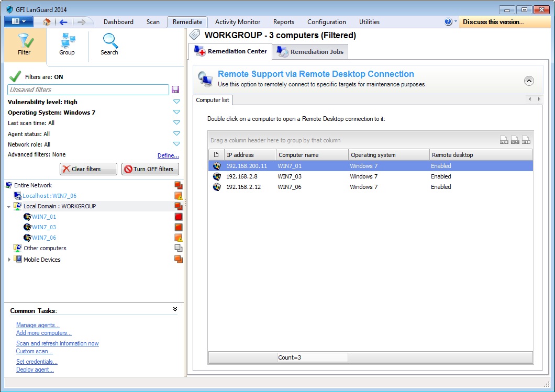Screen dimensions: 555x392
Task: Click the Manage agents link
Action: (x=38, y=325)
